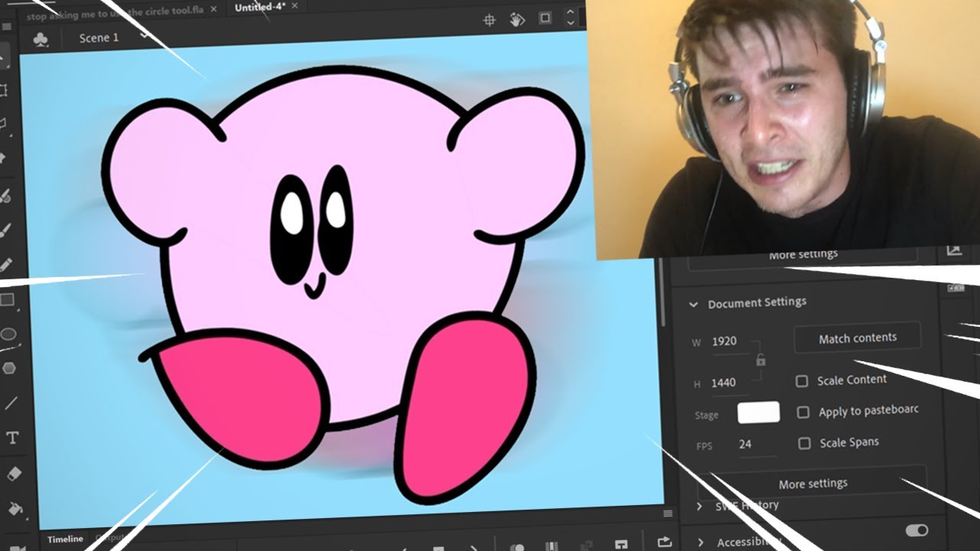Open the tools panel hamburger menu
980x551 pixels.
pos(6,26)
